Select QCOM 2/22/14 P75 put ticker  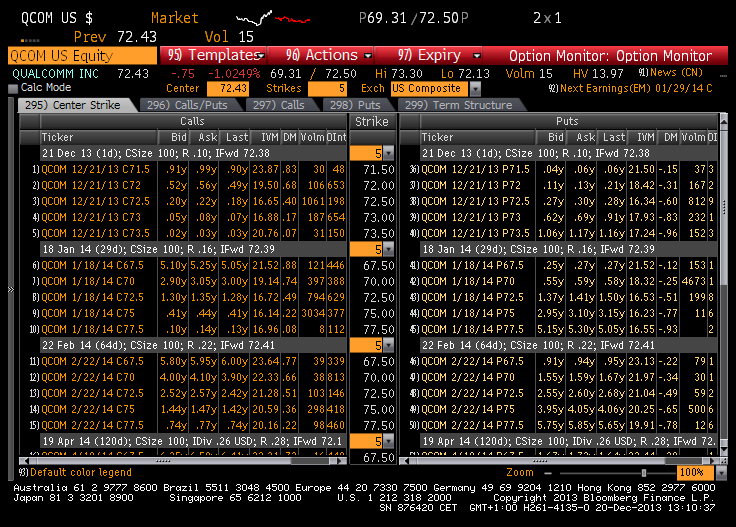pyautogui.click(x=468, y=409)
